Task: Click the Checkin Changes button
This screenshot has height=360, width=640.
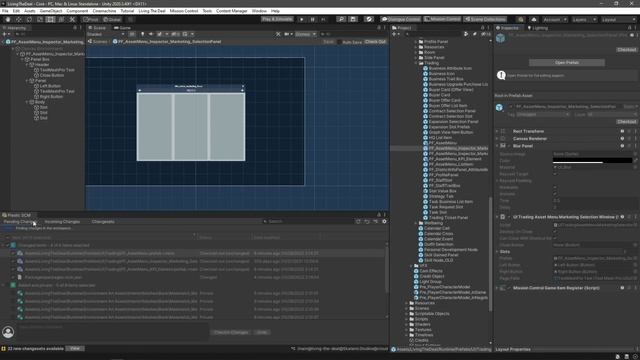Action: (231, 332)
